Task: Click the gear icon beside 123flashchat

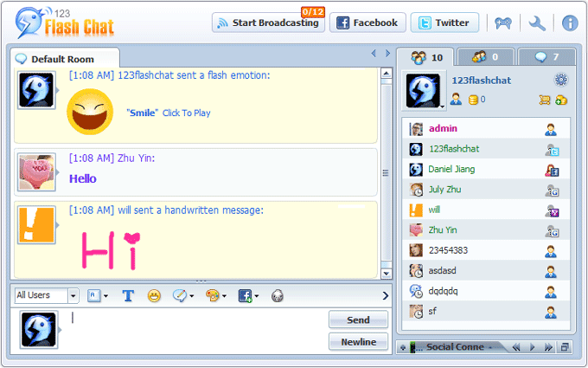Action: click(560, 80)
